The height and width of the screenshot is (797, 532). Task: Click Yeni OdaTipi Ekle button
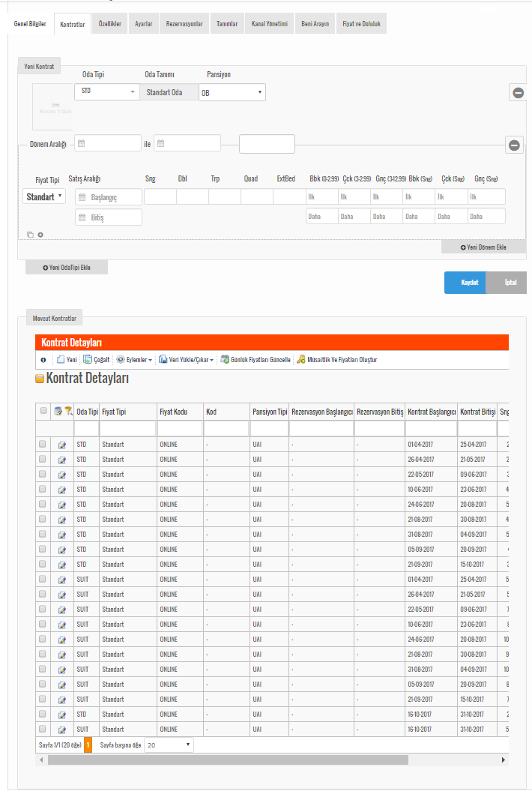tap(67, 268)
